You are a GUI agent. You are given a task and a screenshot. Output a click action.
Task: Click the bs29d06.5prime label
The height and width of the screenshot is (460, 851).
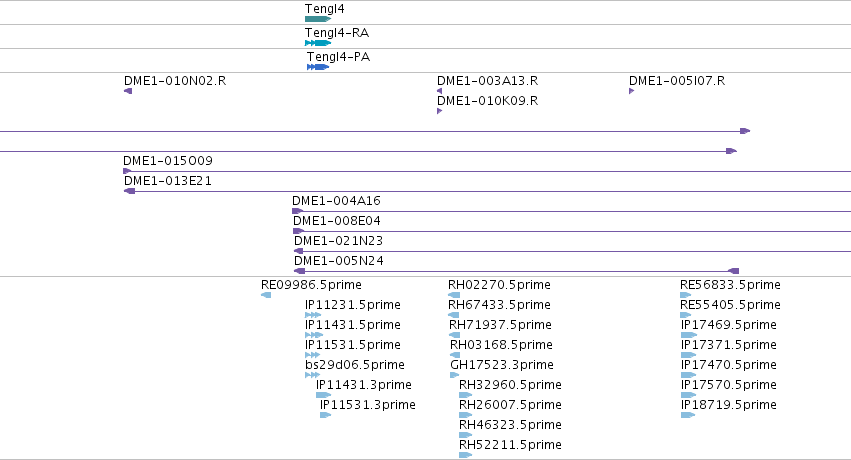pyautogui.click(x=355, y=365)
